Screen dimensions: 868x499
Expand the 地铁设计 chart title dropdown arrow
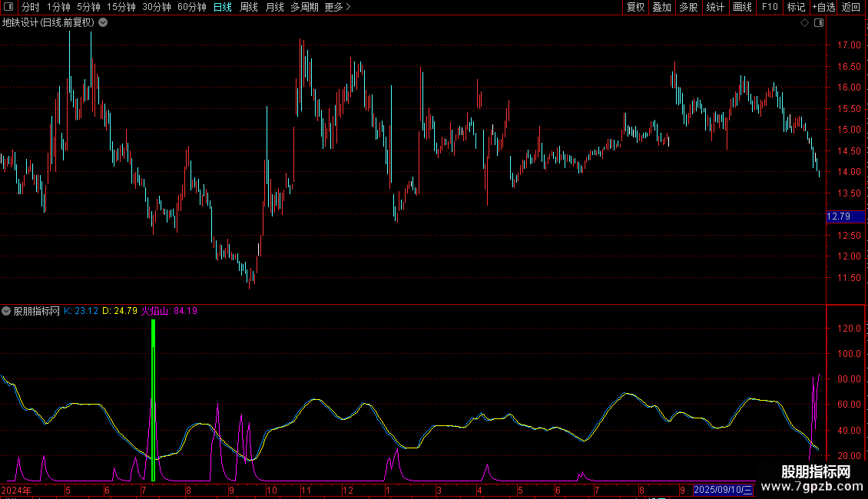(103, 23)
